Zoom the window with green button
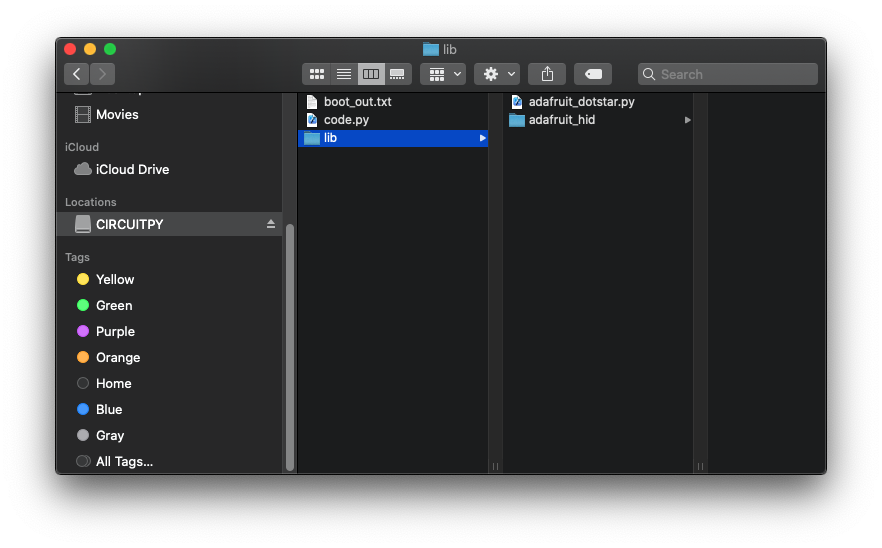 pyautogui.click(x=110, y=49)
